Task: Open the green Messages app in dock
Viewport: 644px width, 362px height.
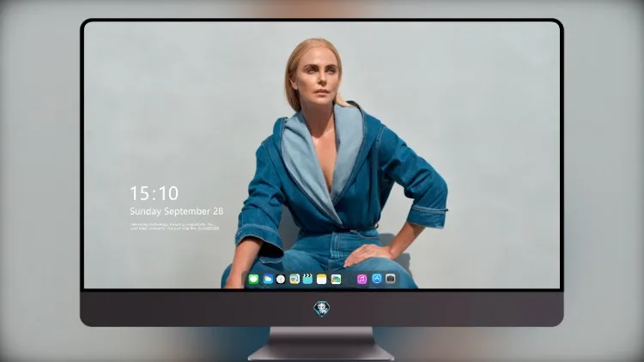Action: [253, 280]
